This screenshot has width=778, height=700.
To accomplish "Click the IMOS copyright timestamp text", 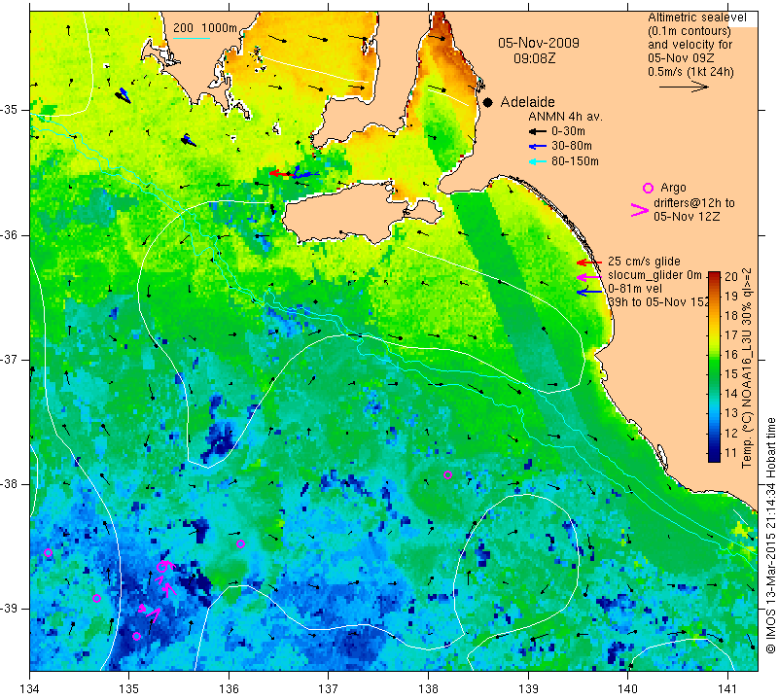I will (x=770, y=535).
